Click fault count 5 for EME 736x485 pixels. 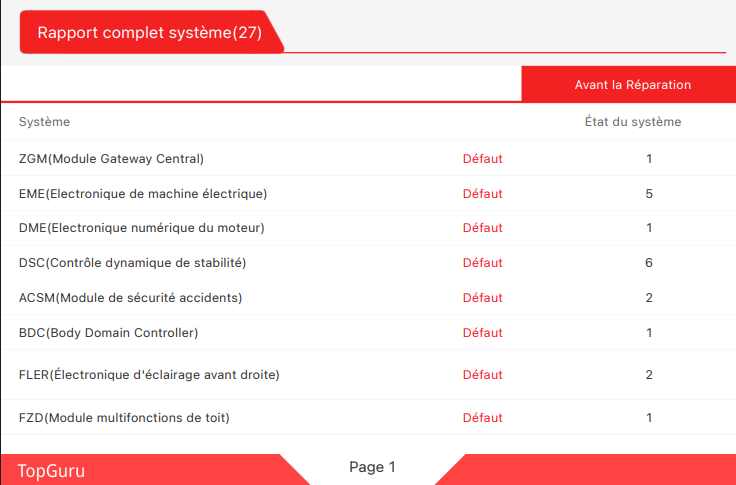coord(649,194)
